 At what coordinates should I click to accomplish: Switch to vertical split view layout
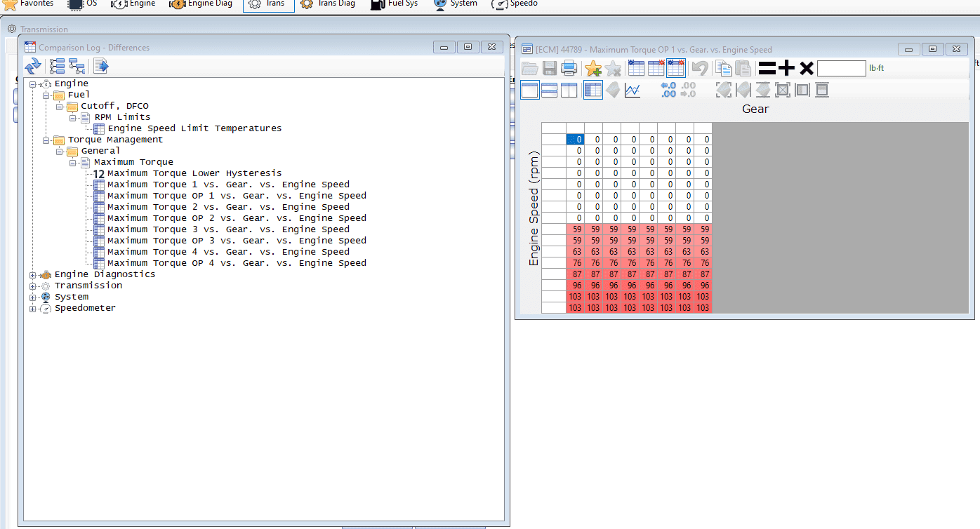coord(569,90)
